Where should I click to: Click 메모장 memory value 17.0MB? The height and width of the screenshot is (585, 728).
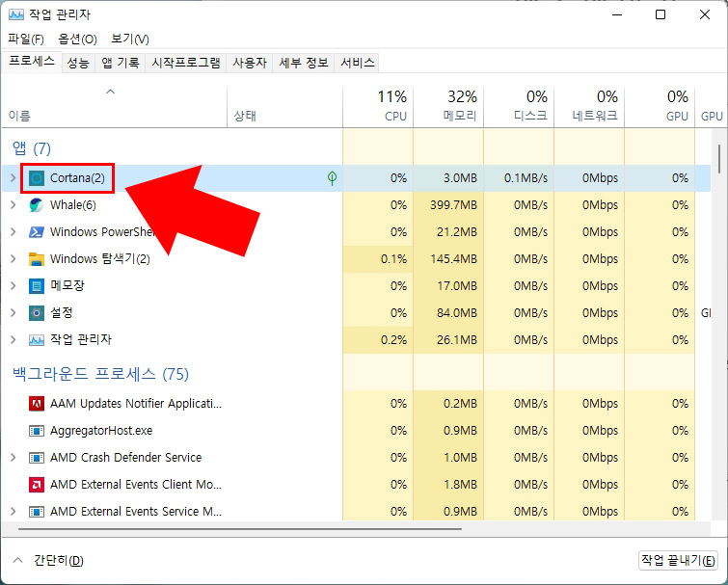click(x=457, y=286)
